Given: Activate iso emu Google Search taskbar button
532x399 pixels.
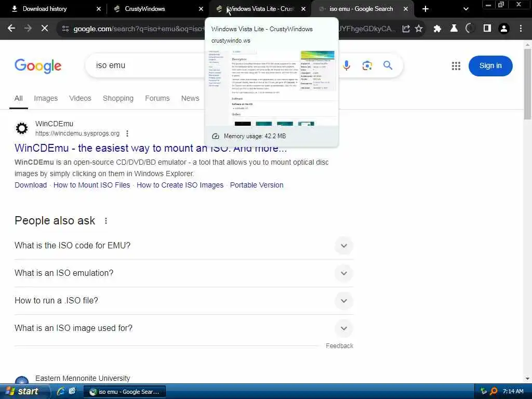Looking at the screenshot, I should pos(125,392).
